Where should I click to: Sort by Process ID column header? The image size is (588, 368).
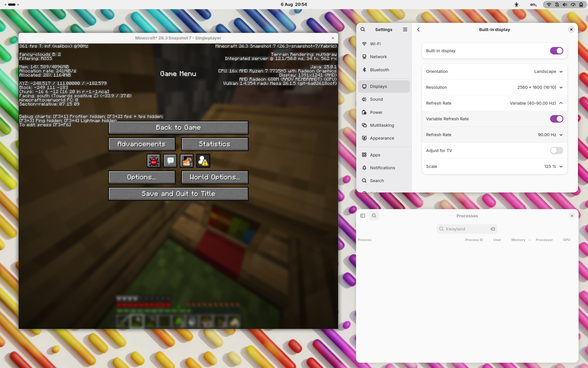[x=474, y=240]
